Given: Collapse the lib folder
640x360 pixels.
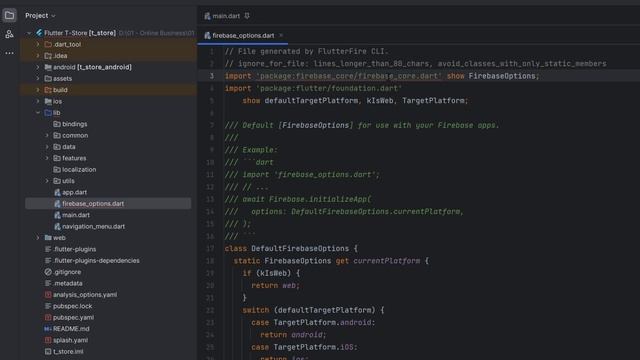Looking at the screenshot, I should (38, 113).
